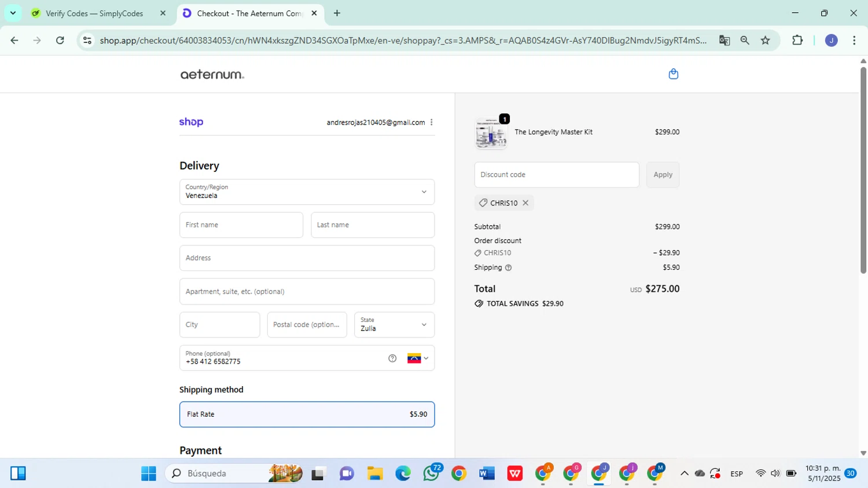Open WPS Office from the taskbar
The image size is (868, 488).
point(515,474)
